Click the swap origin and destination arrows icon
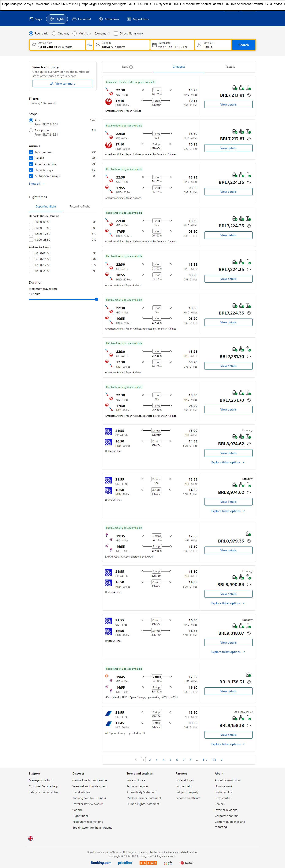The image size is (285, 868). point(90,45)
